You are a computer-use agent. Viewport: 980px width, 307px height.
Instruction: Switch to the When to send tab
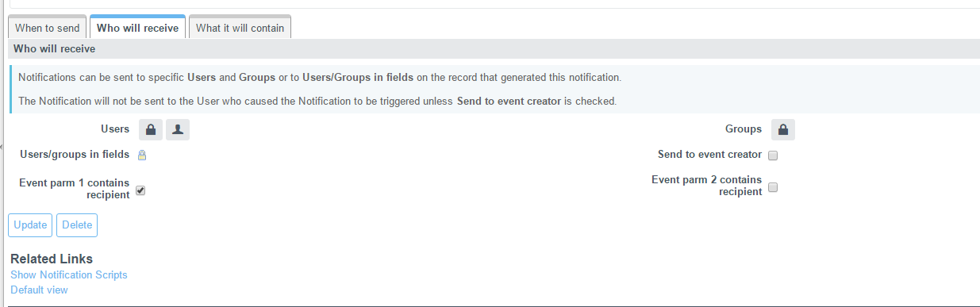48,28
